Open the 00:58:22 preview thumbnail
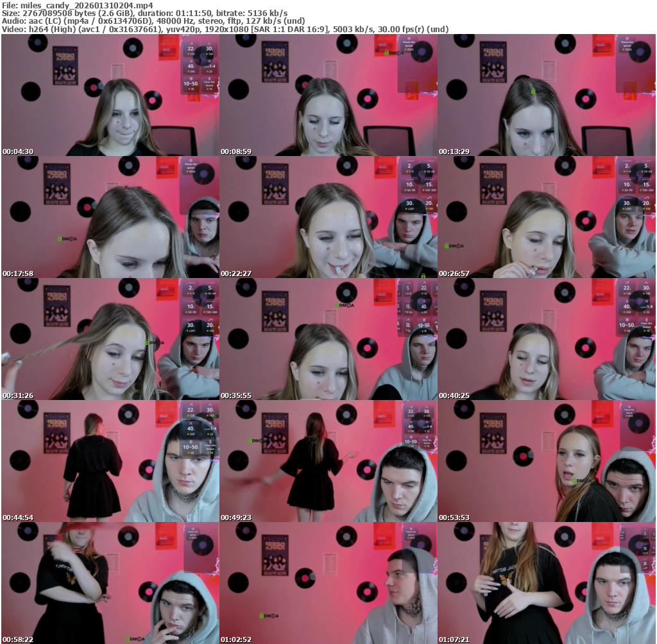 110,583
